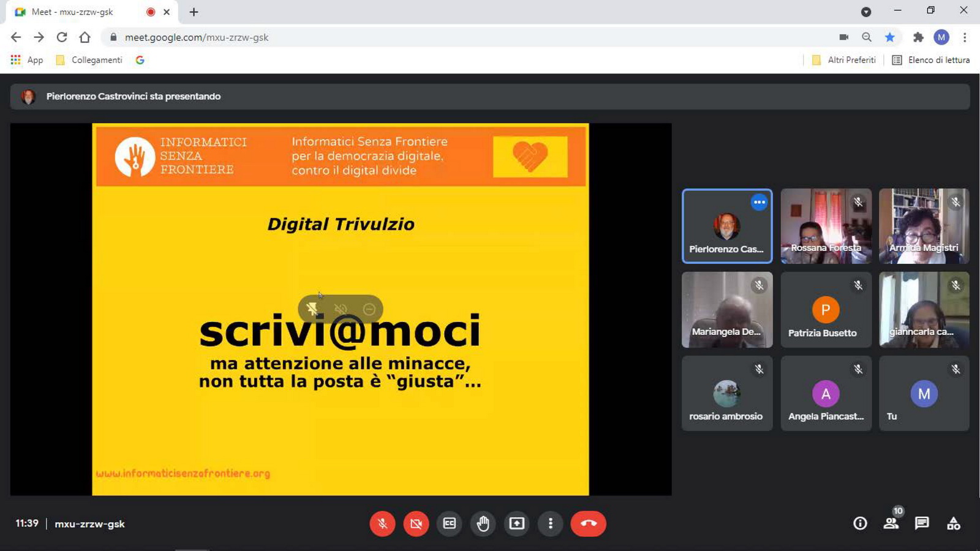Click muted mic icon on Angela tile
Image resolution: width=980 pixels, height=551 pixels.
(858, 369)
